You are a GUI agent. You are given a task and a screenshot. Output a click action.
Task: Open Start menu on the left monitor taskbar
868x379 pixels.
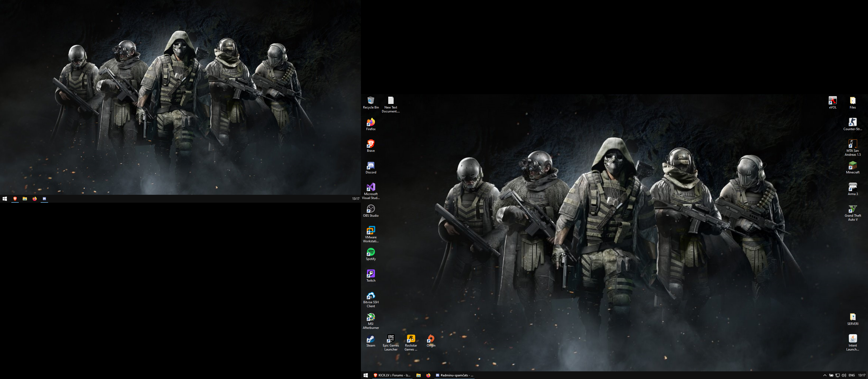pos(5,198)
